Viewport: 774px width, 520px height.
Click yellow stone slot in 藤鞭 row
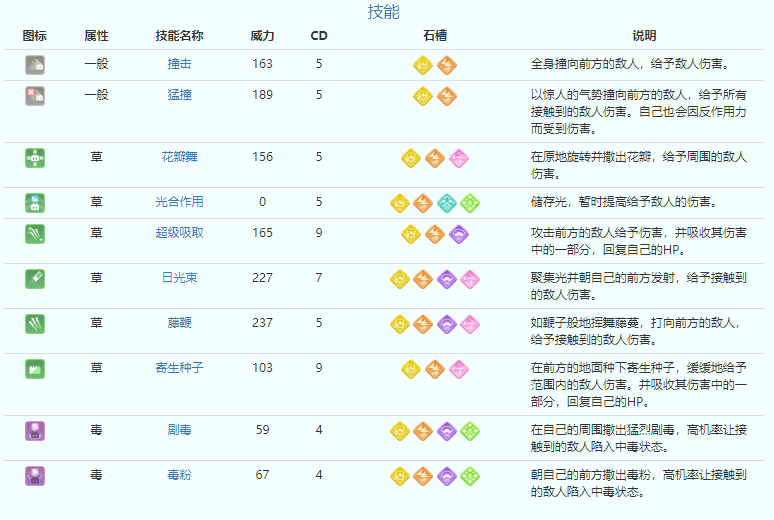click(x=400, y=324)
